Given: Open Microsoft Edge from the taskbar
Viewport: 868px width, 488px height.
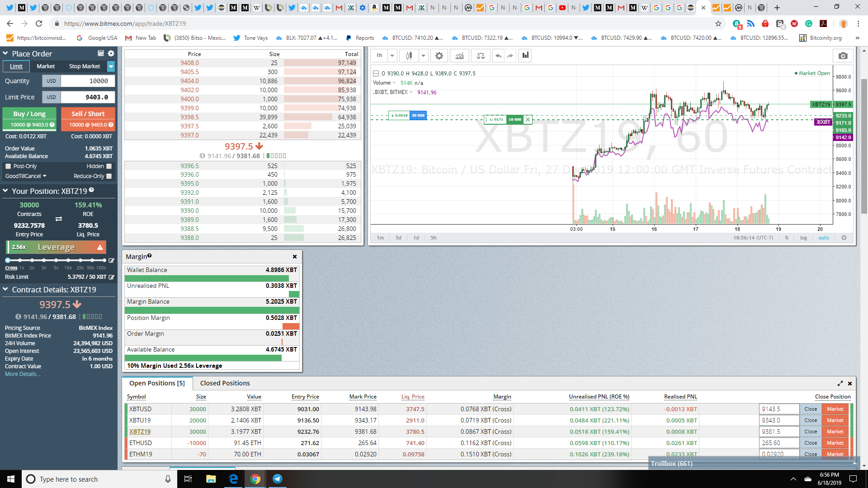Looking at the screenshot, I should pos(233,479).
